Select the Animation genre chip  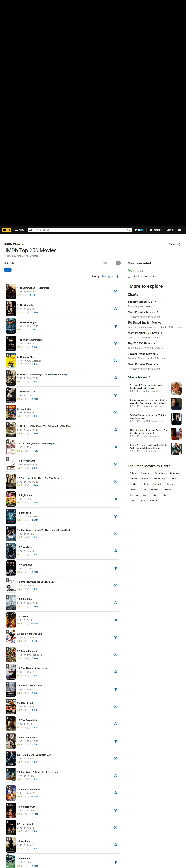coord(160,473)
